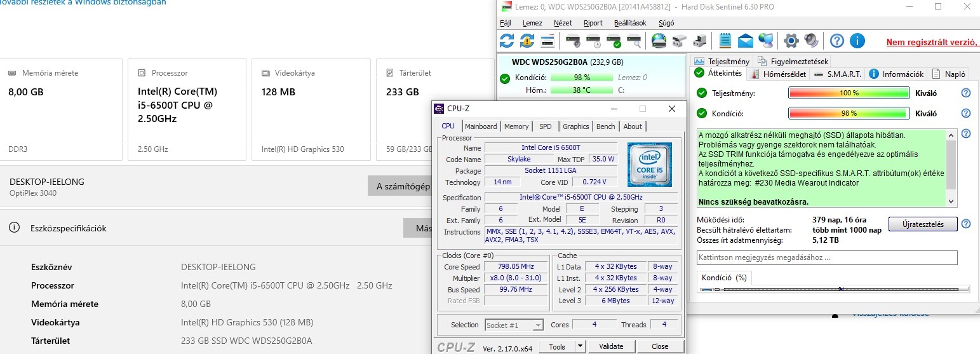The height and width of the screenshot is (354, 980).
Task: Open the Riport menu
Action: tap(593, 23)
